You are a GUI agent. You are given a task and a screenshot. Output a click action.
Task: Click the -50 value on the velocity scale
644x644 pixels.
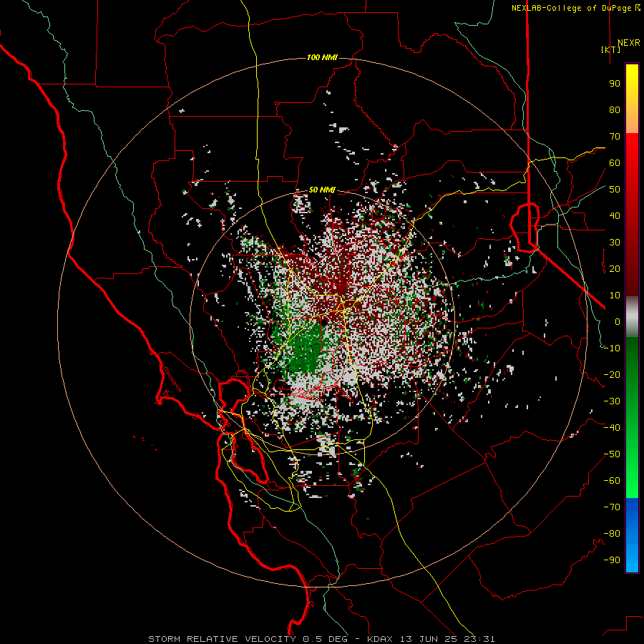coord(612,454)
